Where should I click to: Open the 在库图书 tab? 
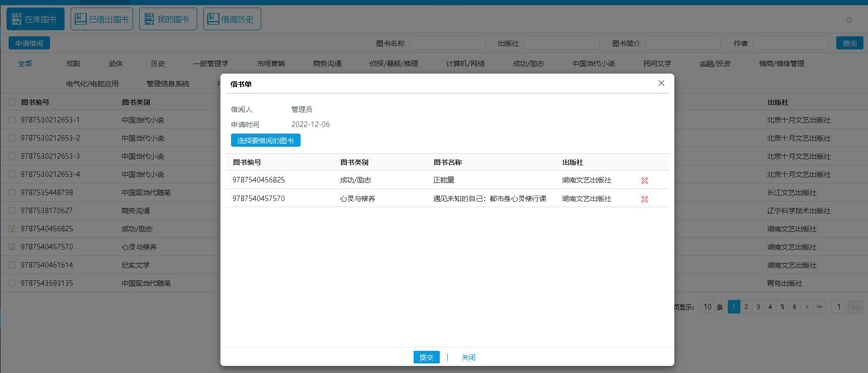coord(35,19)
